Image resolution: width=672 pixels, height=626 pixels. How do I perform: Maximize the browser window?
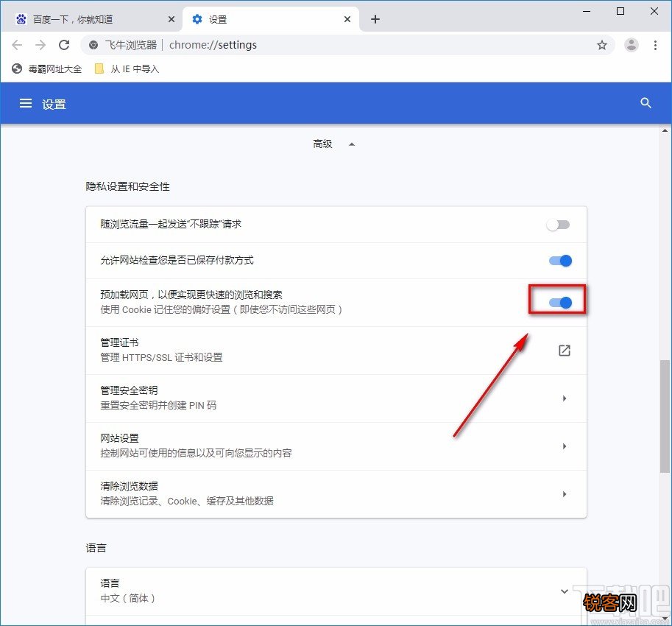click(620, 11)
